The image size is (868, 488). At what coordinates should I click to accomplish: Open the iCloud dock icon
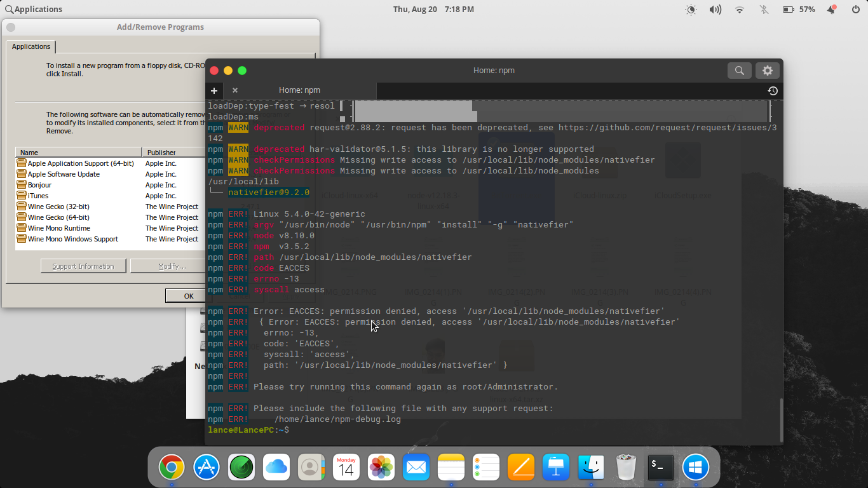point(276,468)
